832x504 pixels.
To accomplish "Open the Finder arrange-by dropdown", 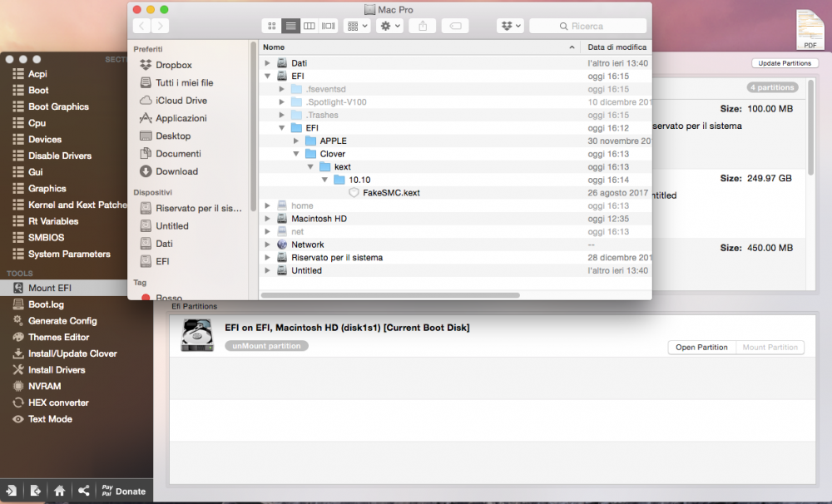I will [x=357, y=26].
